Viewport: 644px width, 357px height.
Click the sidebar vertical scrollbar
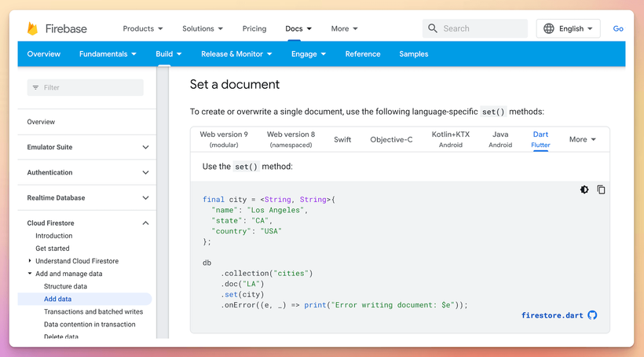(x=163, y=203)
